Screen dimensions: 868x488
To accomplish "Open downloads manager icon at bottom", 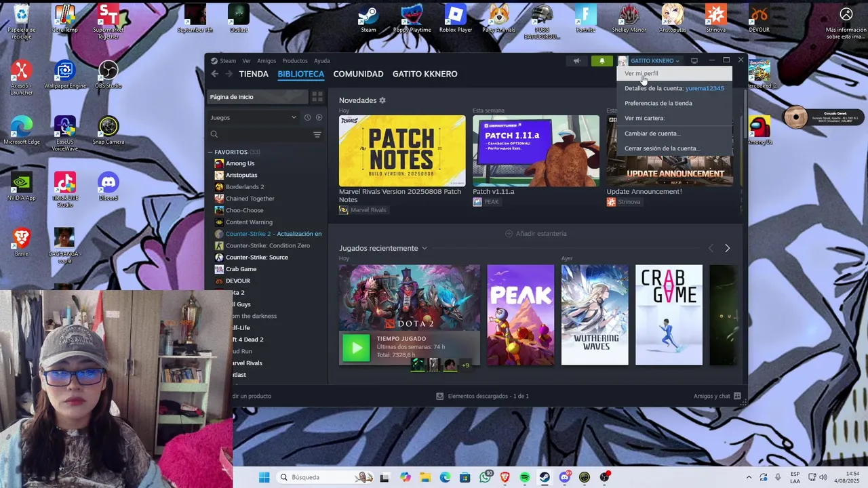I will 439,396.
